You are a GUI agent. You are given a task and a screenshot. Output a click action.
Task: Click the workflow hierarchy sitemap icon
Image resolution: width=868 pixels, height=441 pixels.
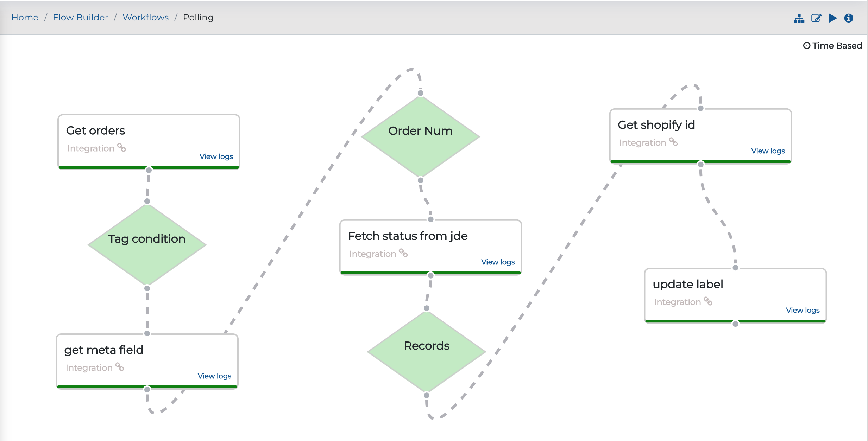click(799, 18)
